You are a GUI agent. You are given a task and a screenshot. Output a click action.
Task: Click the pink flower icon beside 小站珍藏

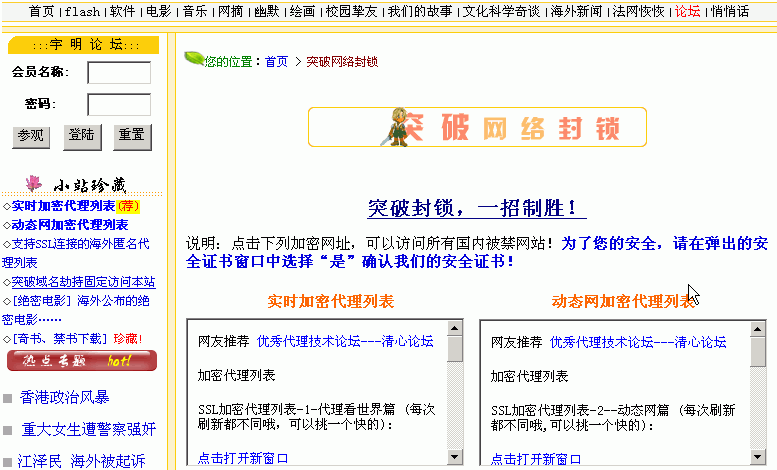pyautogui.click(x=35, y=183)
